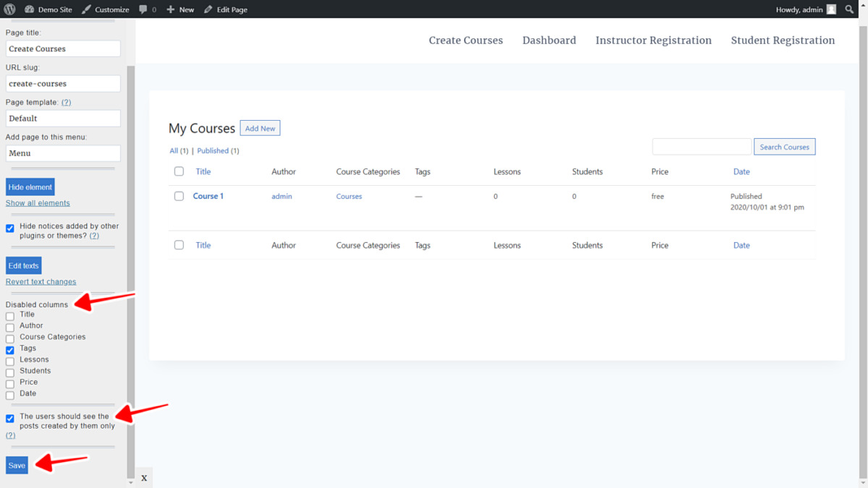Open search with the magnifier icon
The width and height of the screenshot is (868, 488).
(x=850, y=9)
